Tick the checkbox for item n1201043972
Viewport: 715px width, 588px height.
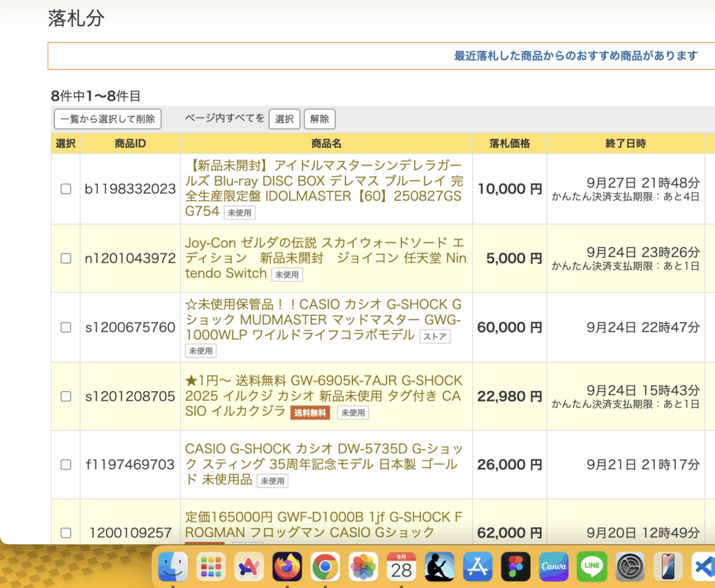coord(66,258)
